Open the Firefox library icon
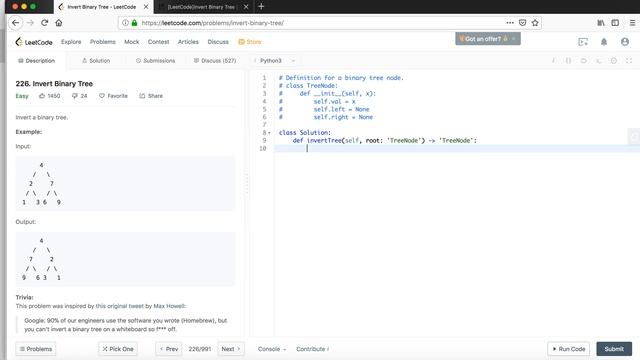 (601, 23)
